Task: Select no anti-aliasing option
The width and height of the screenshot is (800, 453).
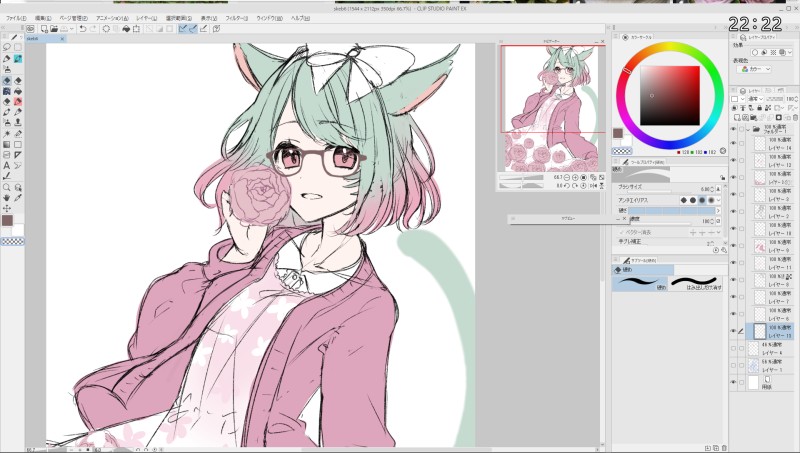Action: [x=684, y=200]
